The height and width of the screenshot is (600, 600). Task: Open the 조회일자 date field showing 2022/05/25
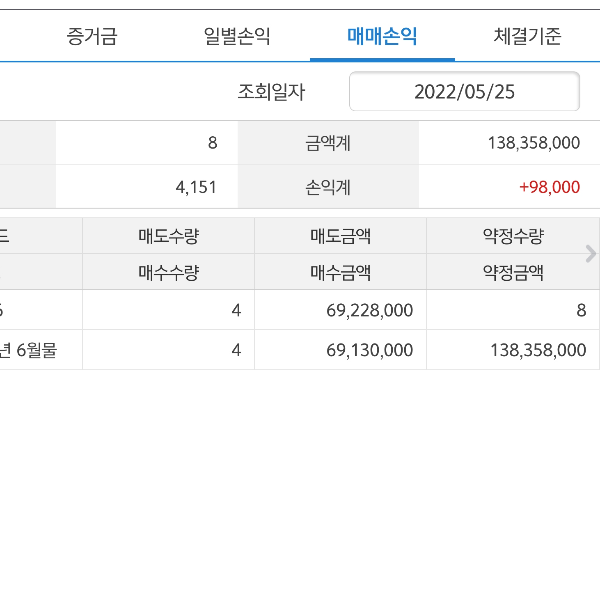pyautogui.click(x=464, y=92)
